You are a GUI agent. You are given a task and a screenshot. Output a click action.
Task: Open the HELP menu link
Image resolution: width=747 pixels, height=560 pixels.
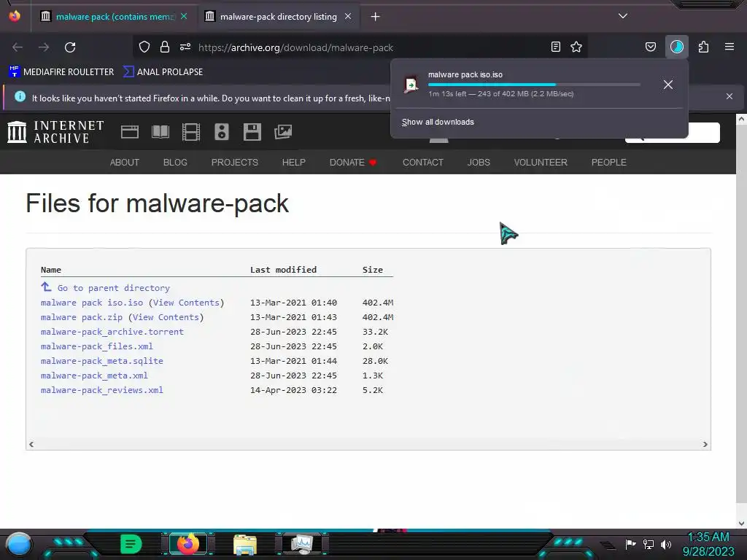tap(293, 163)
